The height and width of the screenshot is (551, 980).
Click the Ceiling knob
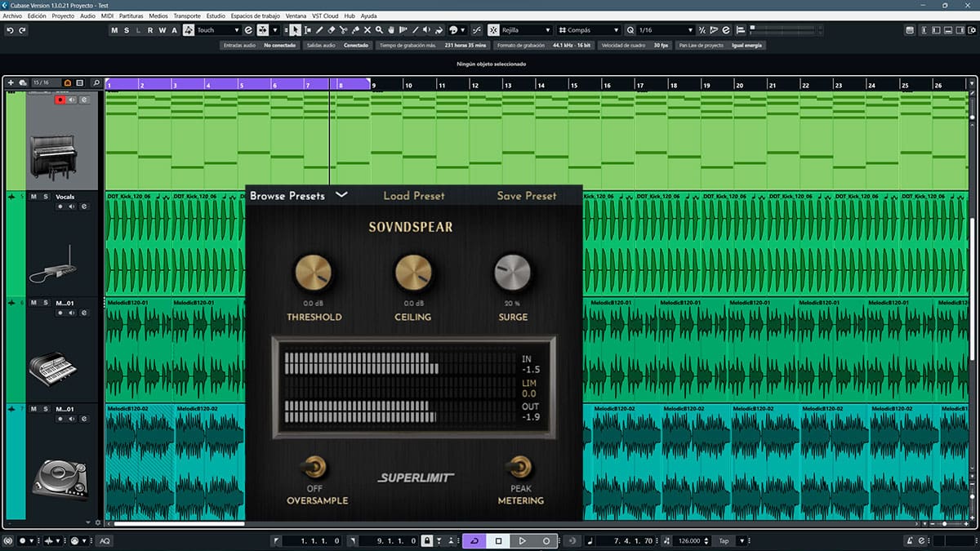(412, 273)
